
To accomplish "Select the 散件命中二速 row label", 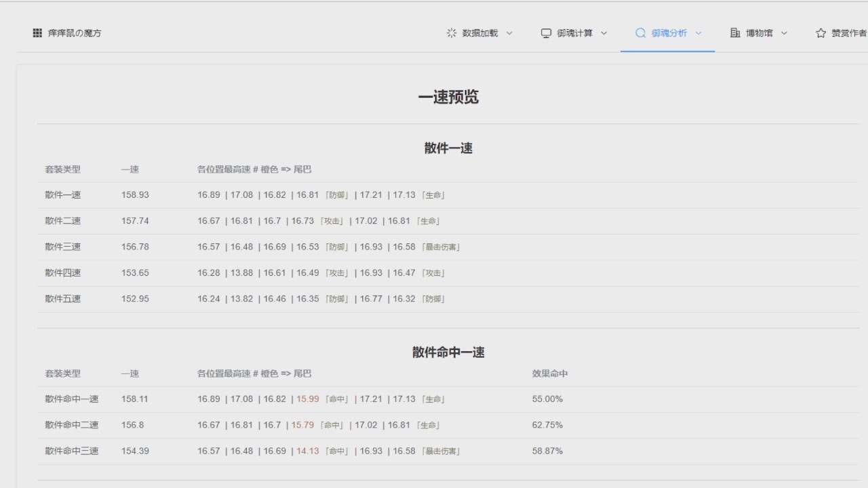I will click(x=72, y=425).
